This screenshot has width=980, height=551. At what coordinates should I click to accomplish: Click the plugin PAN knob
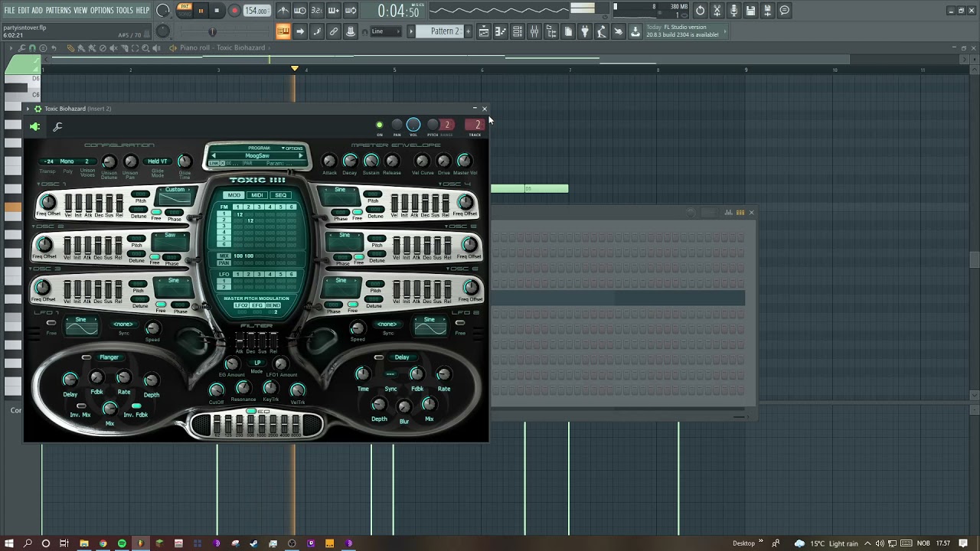397,125
